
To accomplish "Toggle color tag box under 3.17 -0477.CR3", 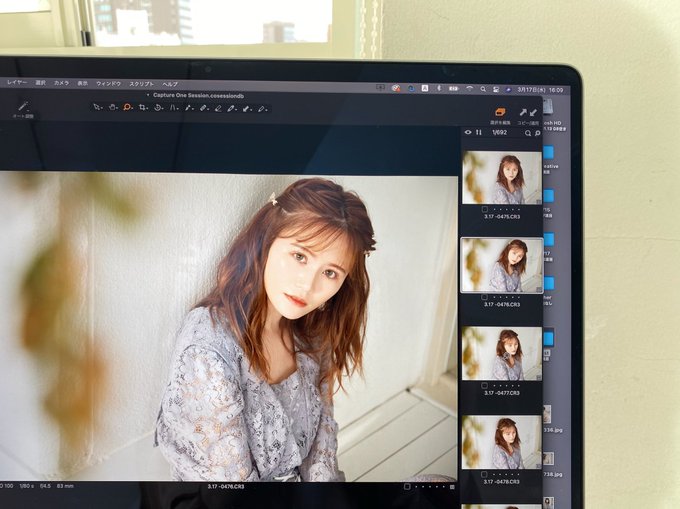I will click(x=484, y=385).
